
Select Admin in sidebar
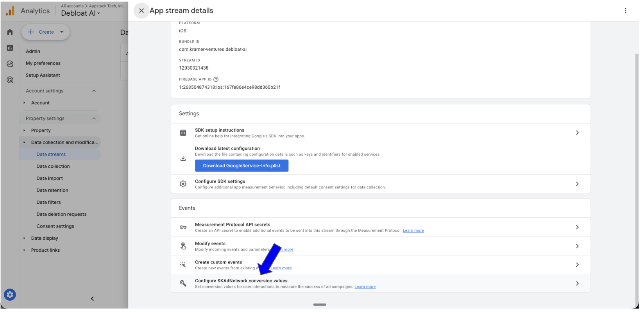click(x=33, y=51)
